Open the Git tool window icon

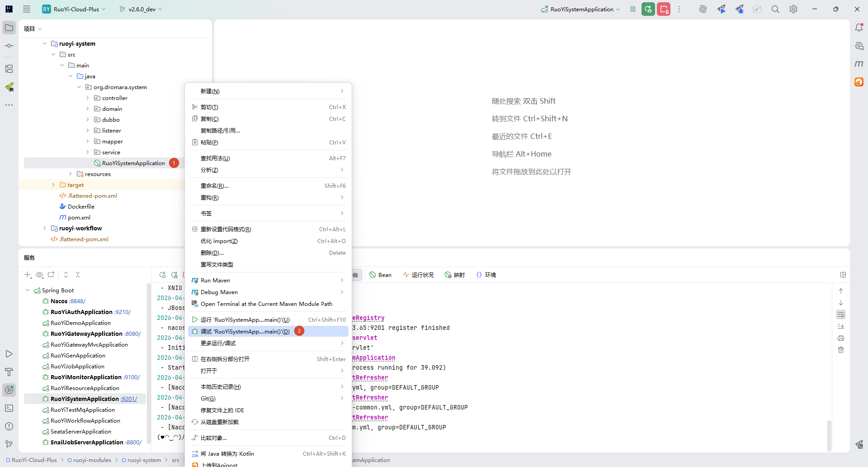pos(9,444)
